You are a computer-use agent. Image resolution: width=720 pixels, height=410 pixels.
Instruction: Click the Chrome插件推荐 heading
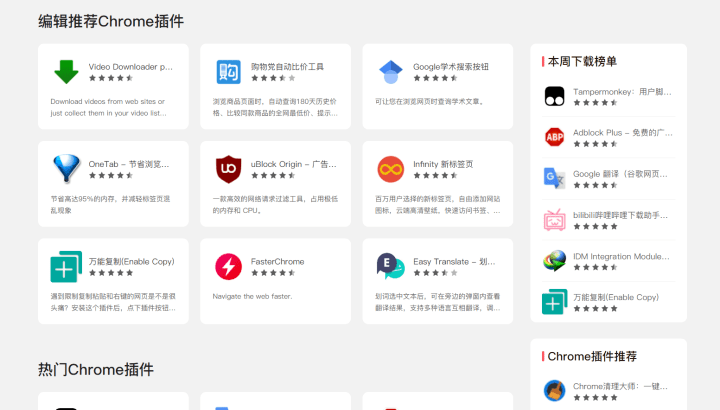tap(592, 356)
